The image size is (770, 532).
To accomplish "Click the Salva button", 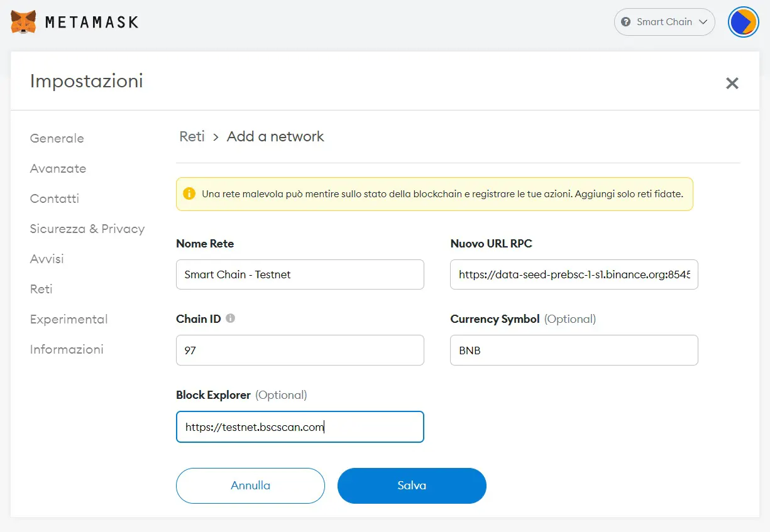I will (412, 486).
